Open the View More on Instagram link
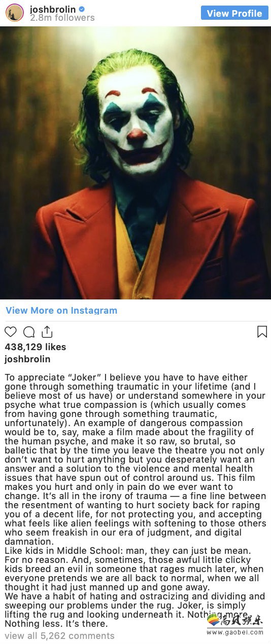Screen dimensions: 271x644 [x=61, y=310]
